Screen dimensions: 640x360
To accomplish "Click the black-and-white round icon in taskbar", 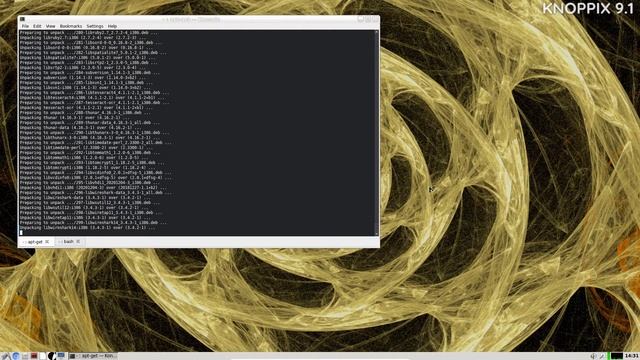I will click(x=52, y=356).
